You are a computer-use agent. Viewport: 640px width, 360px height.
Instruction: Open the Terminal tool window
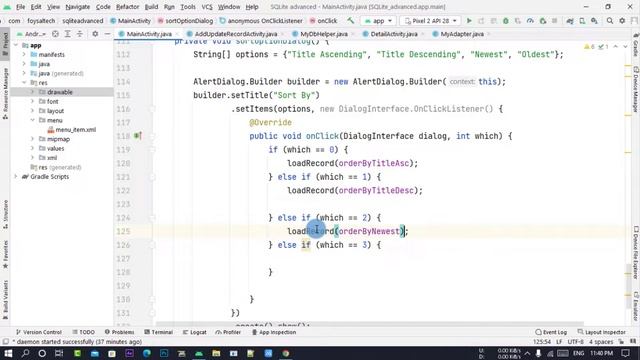coord(158,332)
